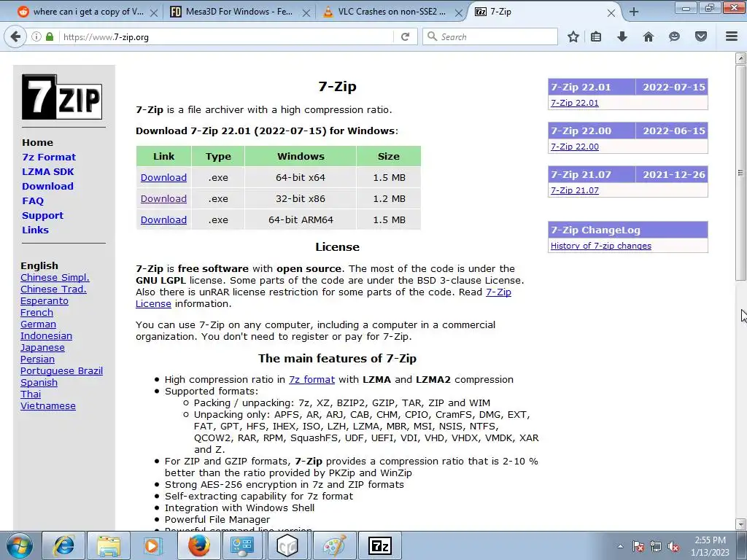Viewport: 747px width, 560px height.
Task: Open the chat smiley icon in toolbar
Action: 674,36
